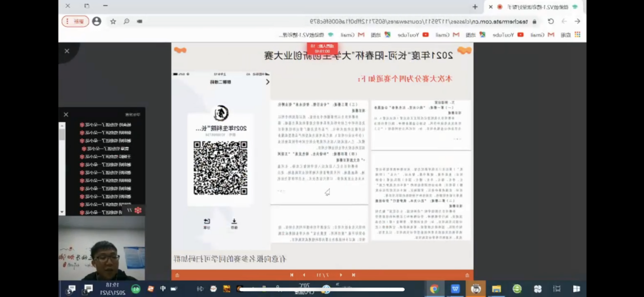This screenshot has width=644, height=297.
Task: Close the 微助教V2.1 browser tab
Action: coord(491,7)
